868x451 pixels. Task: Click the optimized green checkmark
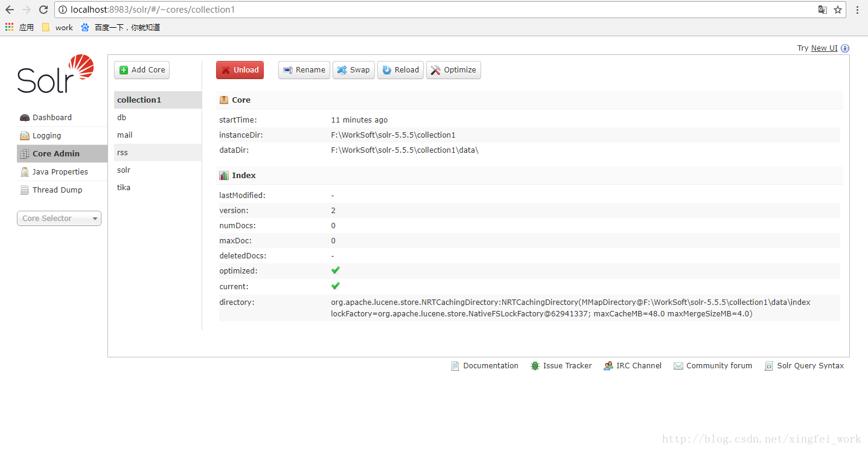(336, 270)
